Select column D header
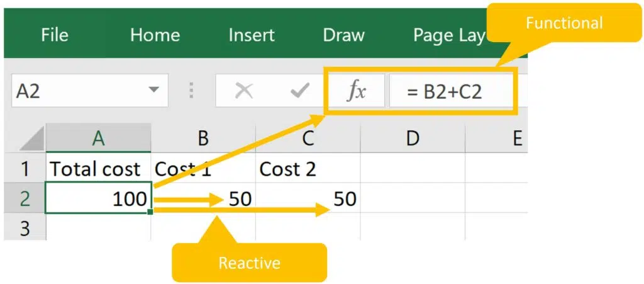The height and width of the screenshot is (284, 644). coord(412,138)
